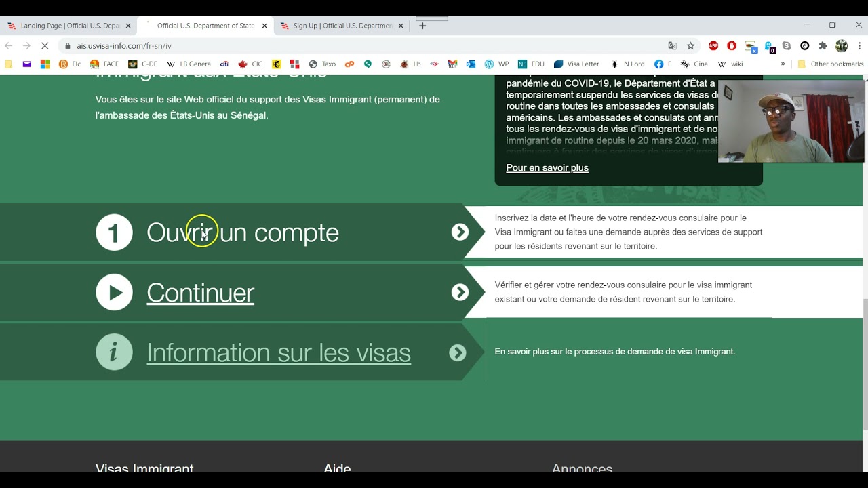Open the C-DE bookmark
Image resolution: width=868 pixels, height=488 pixels.
(x=143, y=64)
